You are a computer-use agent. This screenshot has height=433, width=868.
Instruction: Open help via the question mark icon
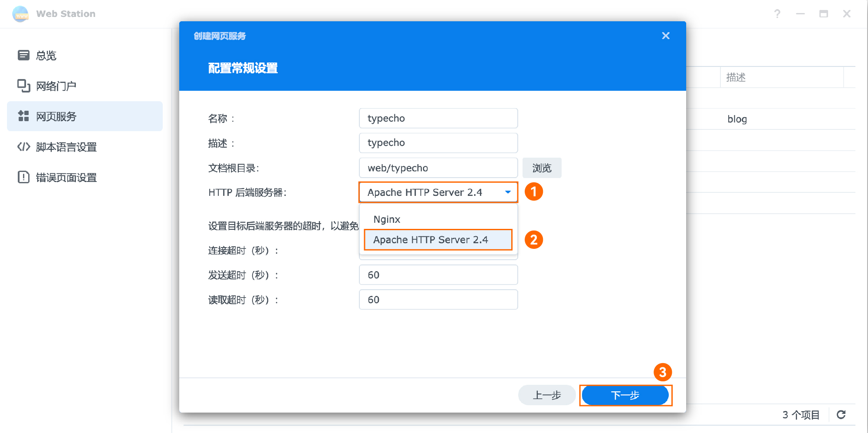point(777,14)
